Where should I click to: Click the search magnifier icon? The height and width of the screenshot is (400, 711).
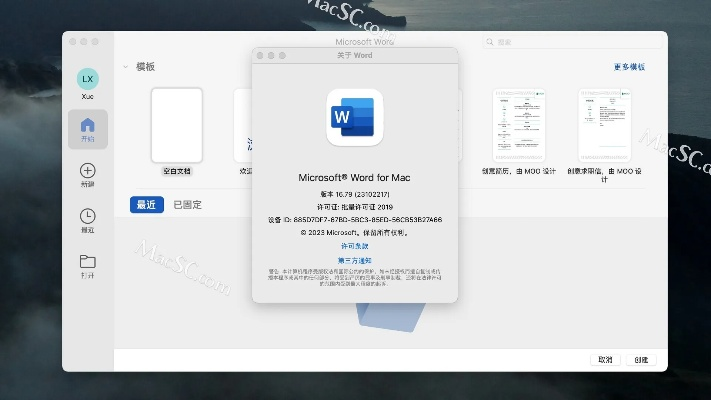click(490, 42)
